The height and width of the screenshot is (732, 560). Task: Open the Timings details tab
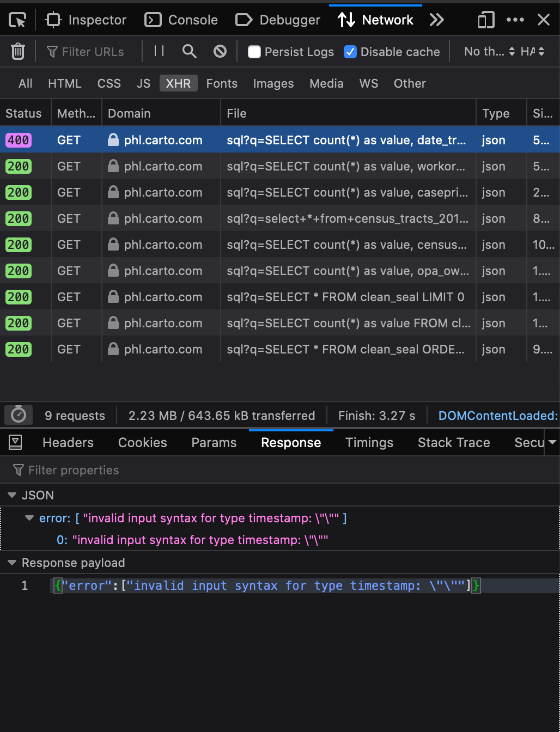click(x=369, y=442)
